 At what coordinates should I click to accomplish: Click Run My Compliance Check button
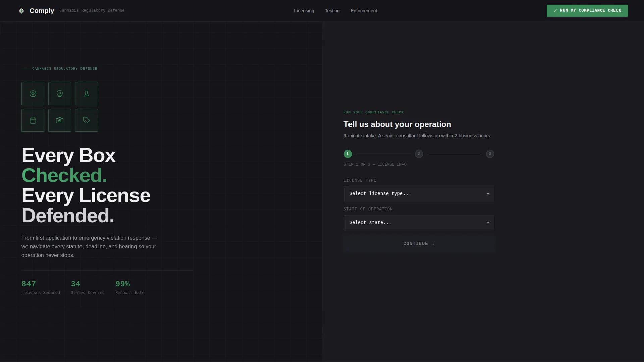pyautogui.click(x=587, y=11)
